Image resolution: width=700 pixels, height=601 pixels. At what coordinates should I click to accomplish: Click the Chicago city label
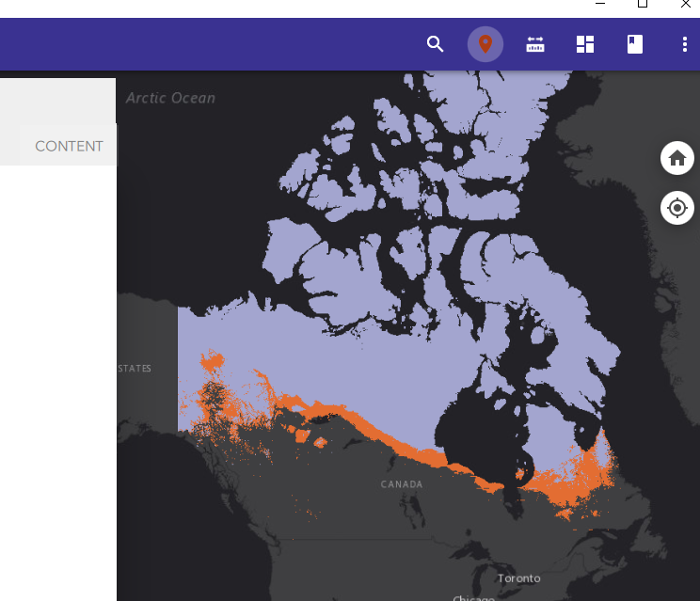[x=472, y=597]
